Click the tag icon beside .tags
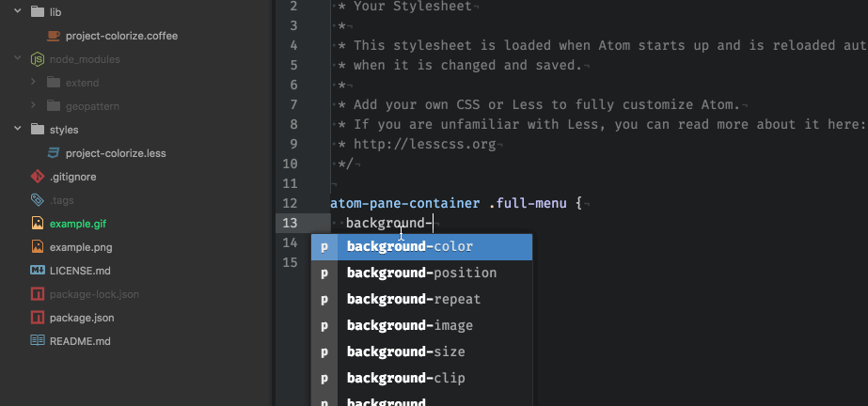 38,200
